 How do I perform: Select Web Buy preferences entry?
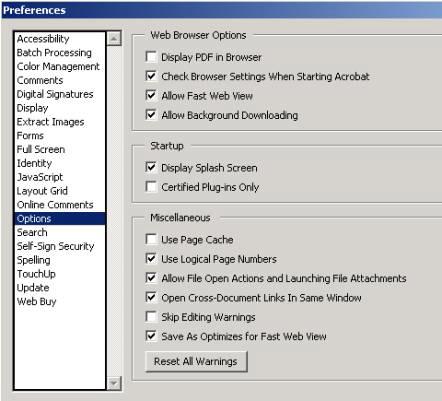click(x=37, y=301)
